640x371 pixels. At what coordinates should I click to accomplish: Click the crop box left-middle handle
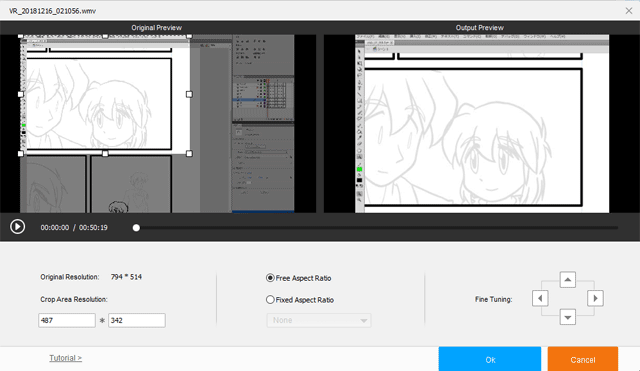tap(21, 94)
